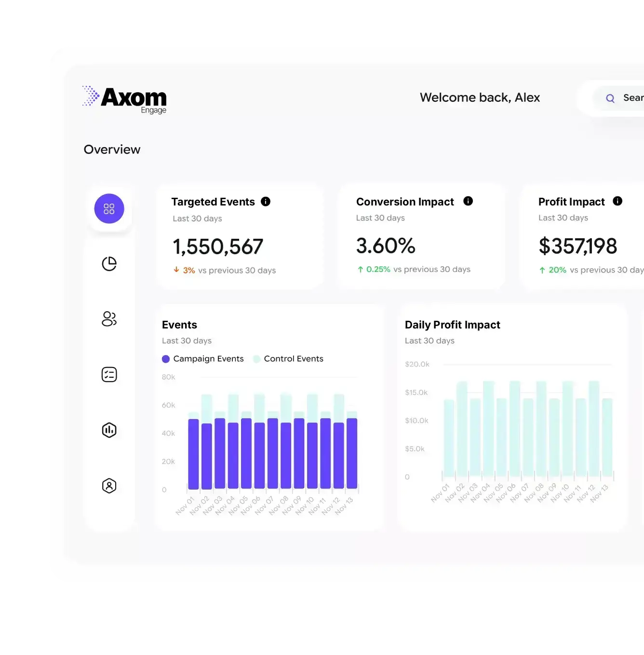This screenshot has width=644, height=655.
Task: Click the 3% change figure
Action: (x=189, y=271)
